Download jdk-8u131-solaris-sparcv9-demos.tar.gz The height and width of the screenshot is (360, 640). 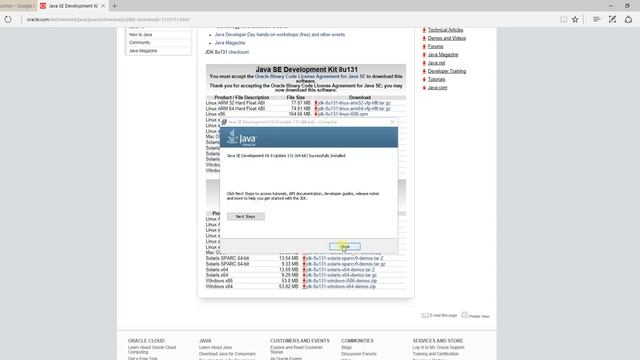point(346,264)
